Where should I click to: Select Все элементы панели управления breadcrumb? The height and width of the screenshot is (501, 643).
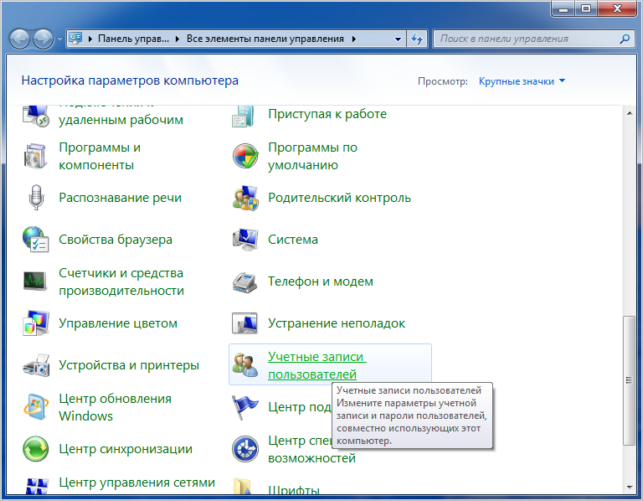[265, 39]
